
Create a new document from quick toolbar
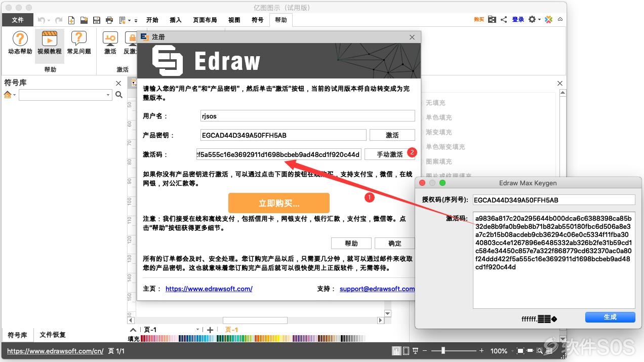pyautogui.click(x=71, y=20)
